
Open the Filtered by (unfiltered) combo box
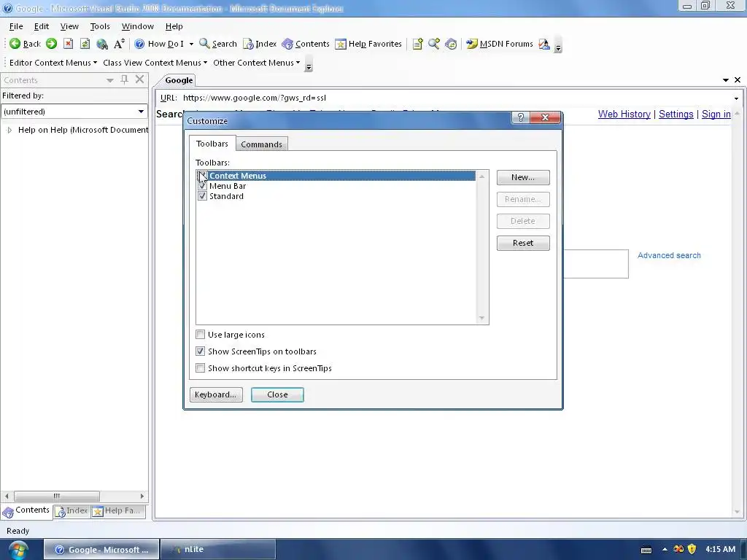pos(74,112)
